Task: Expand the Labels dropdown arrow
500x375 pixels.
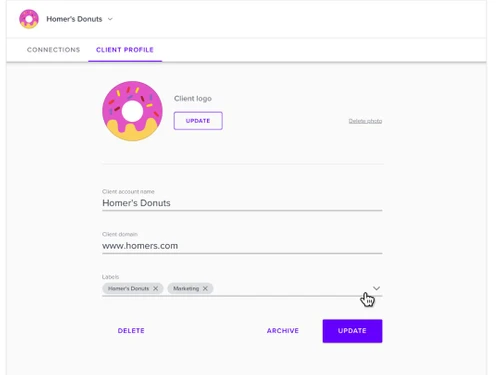Action: tap(376, 288)
